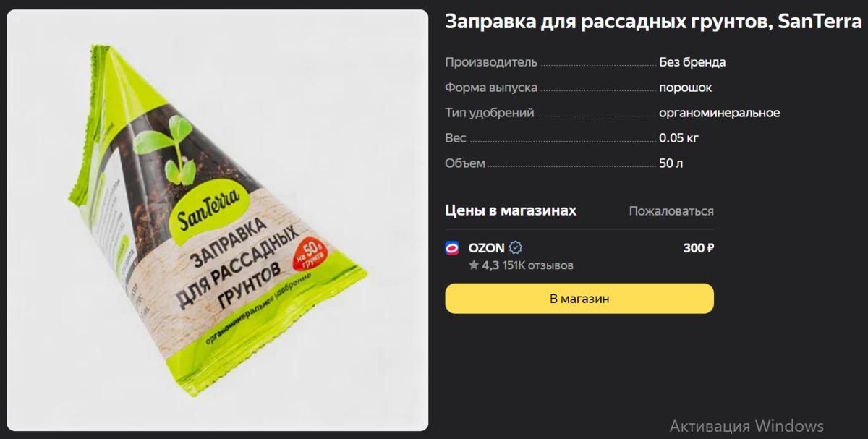
Task: Click the 0.05 кг weight value
Action: pos(678,138)
